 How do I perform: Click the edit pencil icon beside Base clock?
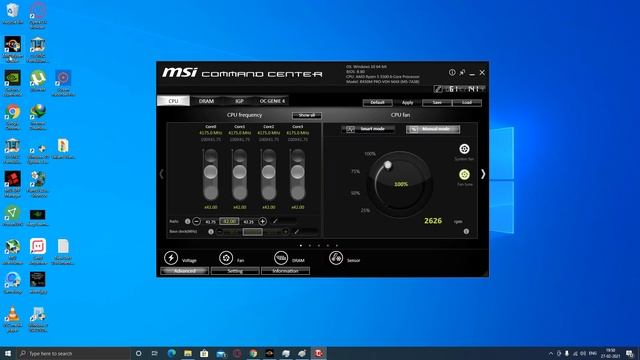[297, 231]
